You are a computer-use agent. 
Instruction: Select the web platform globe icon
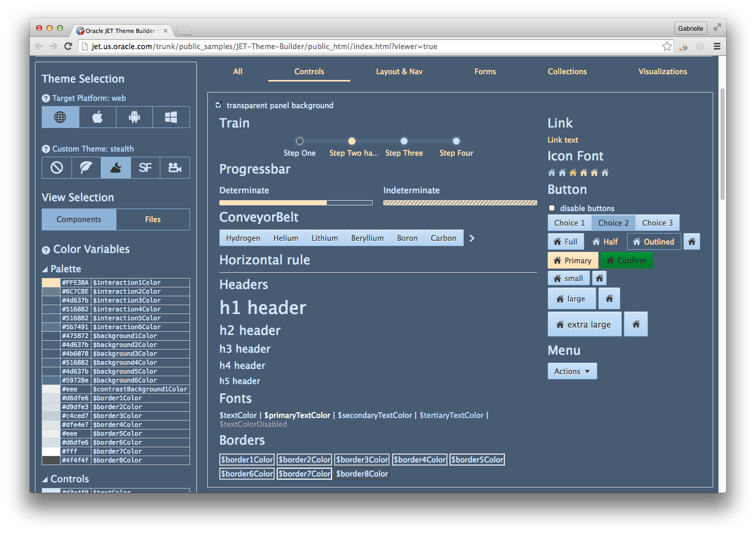(x=60, y=117)
